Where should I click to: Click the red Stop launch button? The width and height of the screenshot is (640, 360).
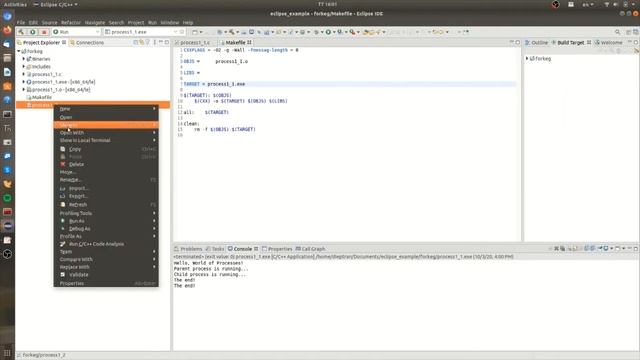coord(44,32)
